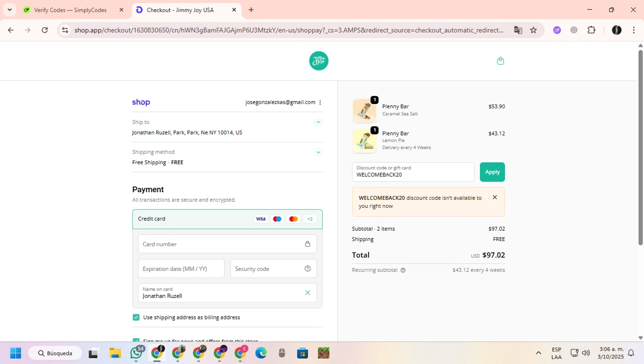Open account options menu beside email
This screenshot has height=364, width=644.
click(x=320, y=102)
